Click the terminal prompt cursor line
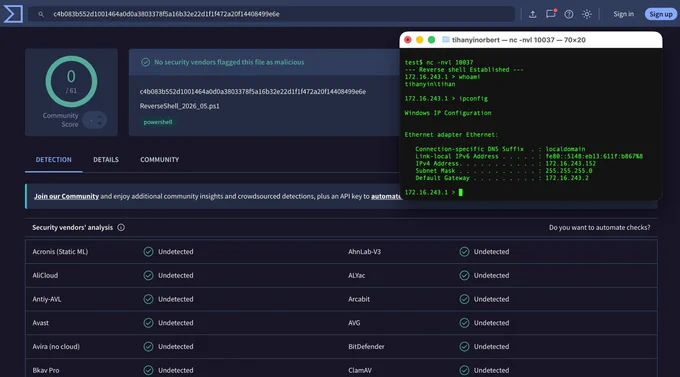 tap(434, 192)
